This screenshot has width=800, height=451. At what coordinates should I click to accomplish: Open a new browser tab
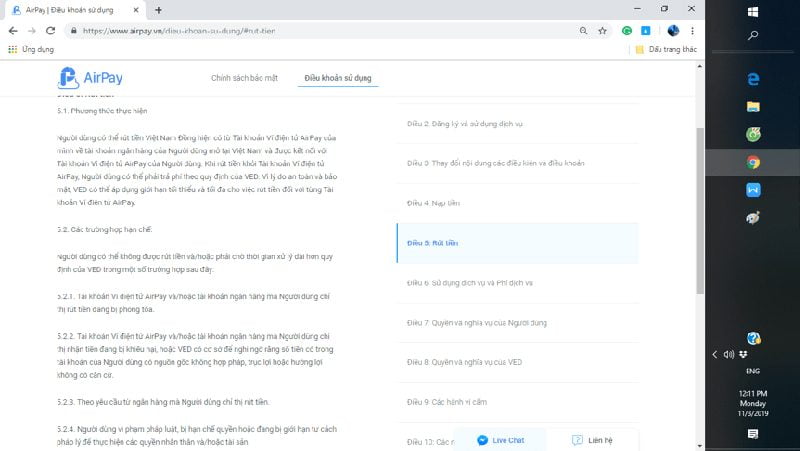click(x=158, y=10)
